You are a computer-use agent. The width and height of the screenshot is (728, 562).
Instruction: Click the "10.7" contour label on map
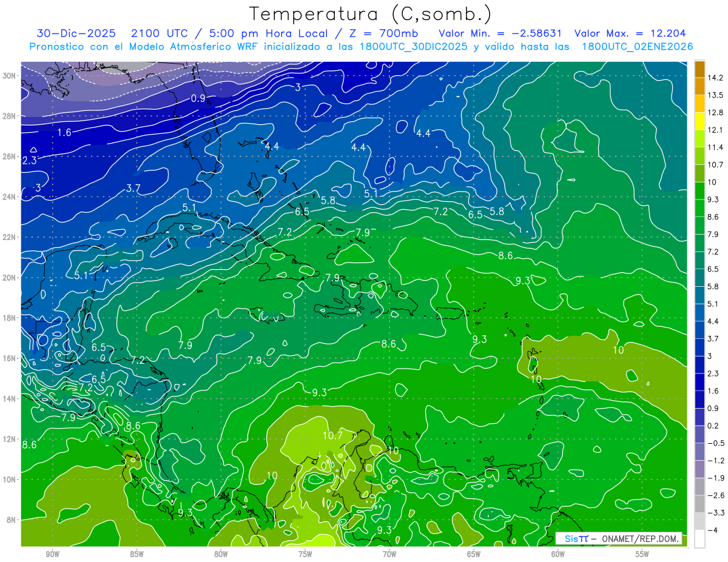332,435
